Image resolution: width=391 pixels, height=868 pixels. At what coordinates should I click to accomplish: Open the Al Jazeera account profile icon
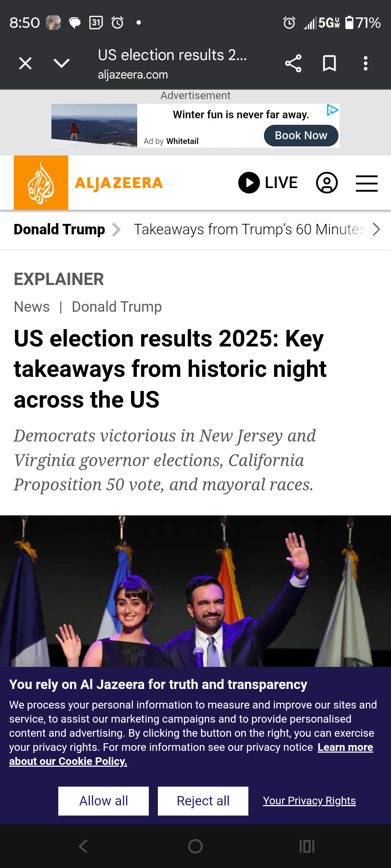[327, 183]
